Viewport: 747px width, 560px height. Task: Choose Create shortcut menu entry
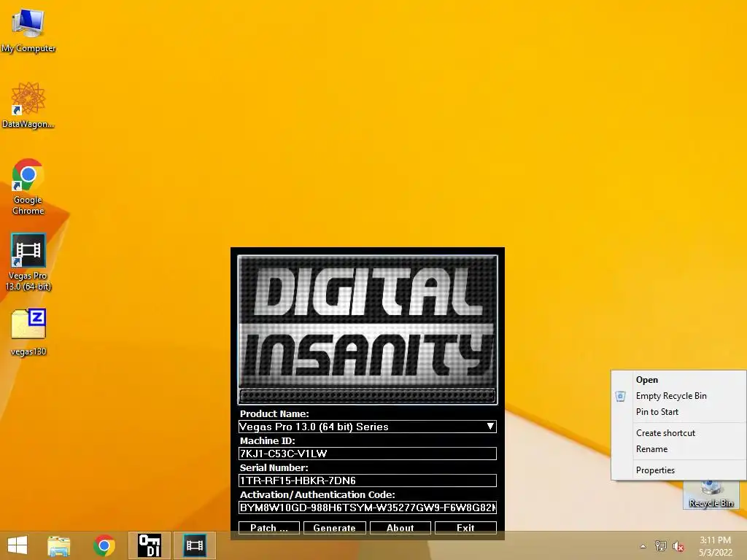click(x=679, y=433)
